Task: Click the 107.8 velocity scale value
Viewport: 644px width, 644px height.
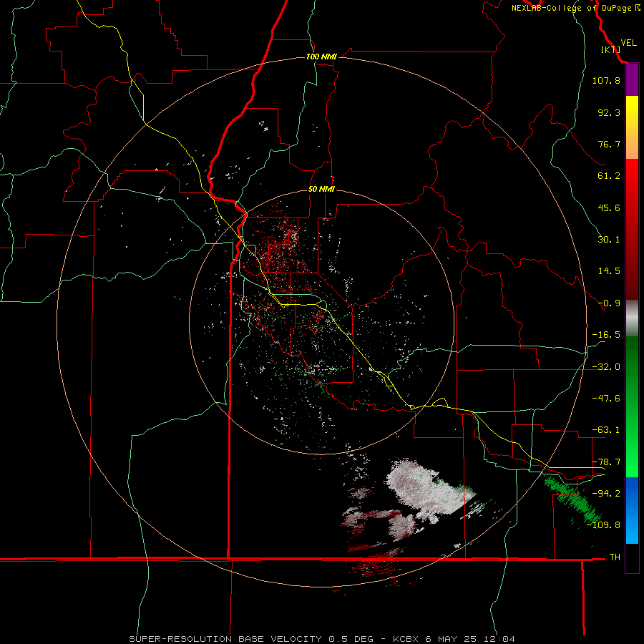Action: [x=606, y=80]
